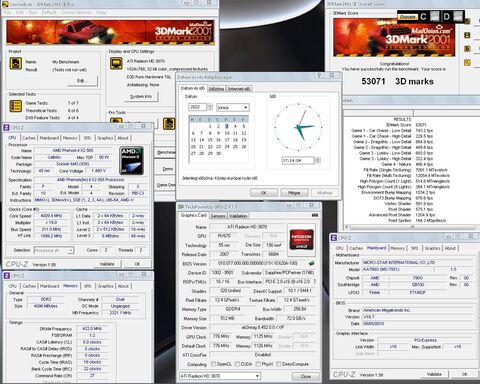Click the year stepper in the date dialog
Viewport: 480px width, 384px height.
pos(210,107)
